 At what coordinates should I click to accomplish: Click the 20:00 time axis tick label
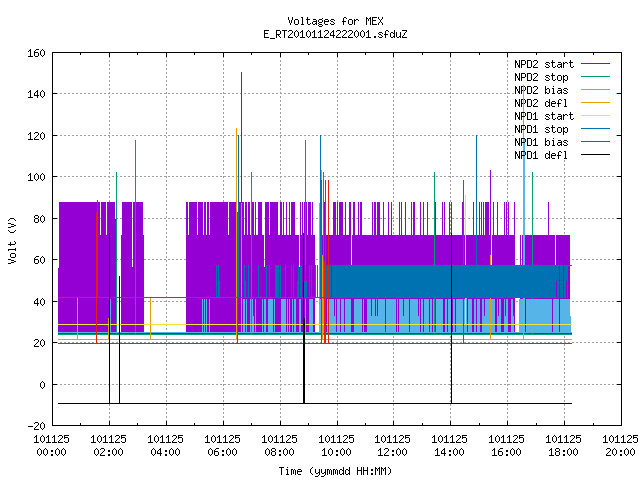(x=620, y=452)
